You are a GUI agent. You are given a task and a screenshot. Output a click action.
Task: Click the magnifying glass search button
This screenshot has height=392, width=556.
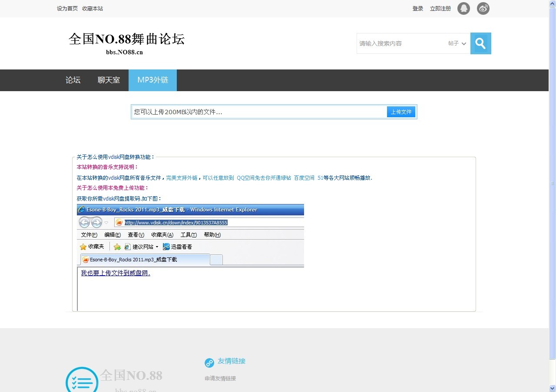[480, 43]
